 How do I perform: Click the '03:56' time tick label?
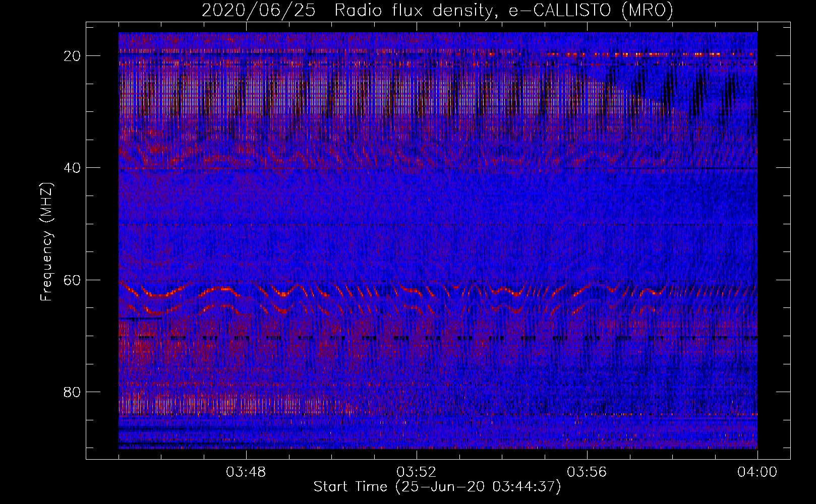(587, 472)
